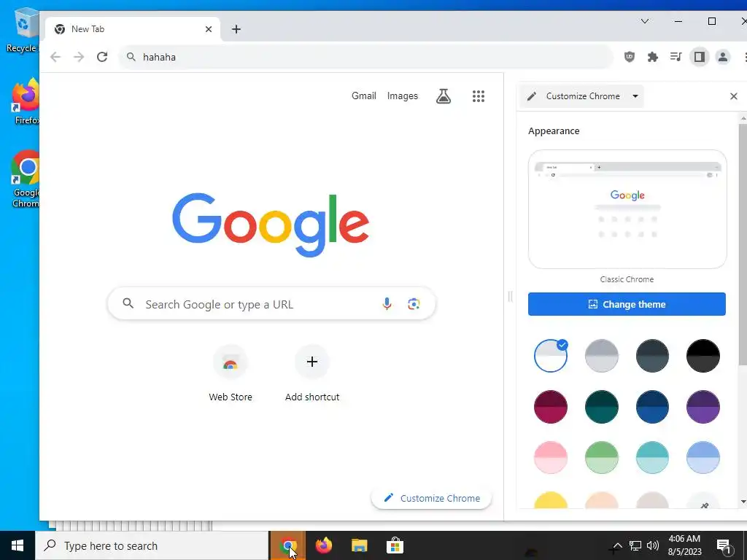Image resolution: width=747 pixels, height=560 pixels.
Task: Click the Chrome icon in the taskbar
Action: click(x=287, y=545)
